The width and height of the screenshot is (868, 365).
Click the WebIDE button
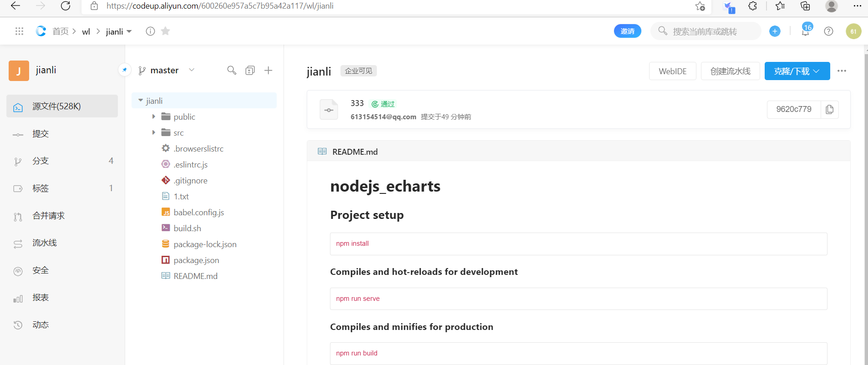(672, 71)
